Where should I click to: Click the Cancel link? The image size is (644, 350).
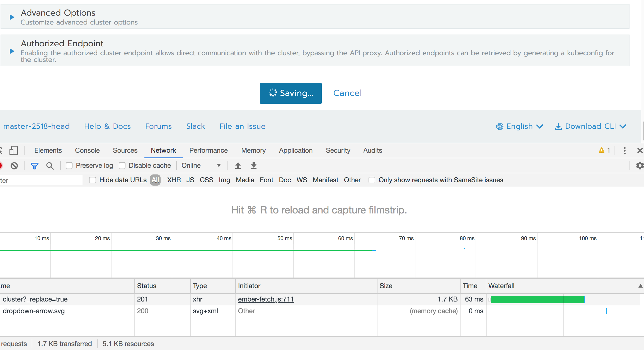(x=347, y=93)
